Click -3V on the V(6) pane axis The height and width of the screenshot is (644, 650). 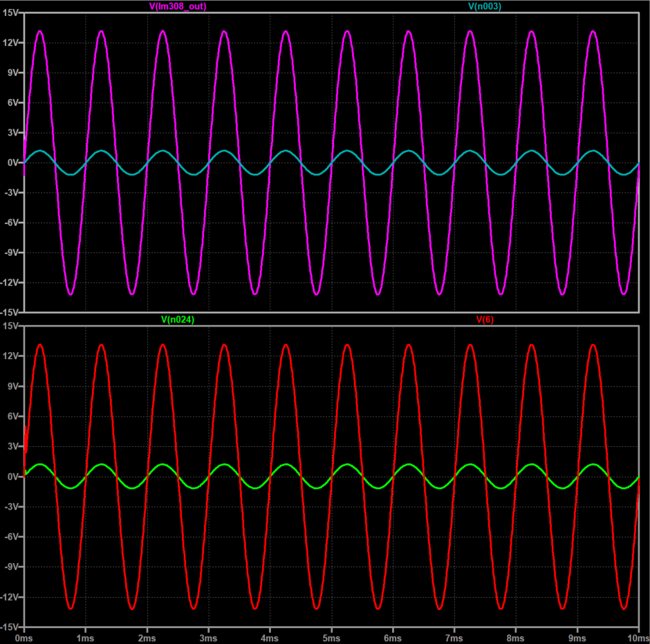click(x=11, y=506)
